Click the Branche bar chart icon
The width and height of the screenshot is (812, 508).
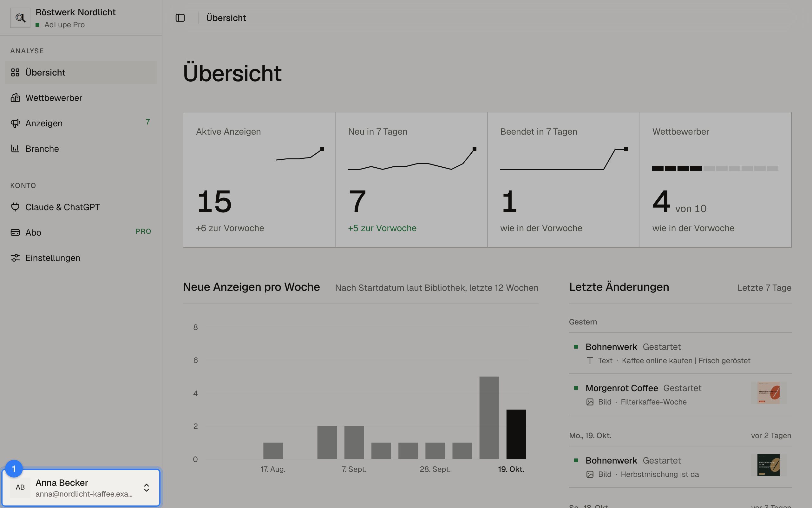[x=15, y=149]
